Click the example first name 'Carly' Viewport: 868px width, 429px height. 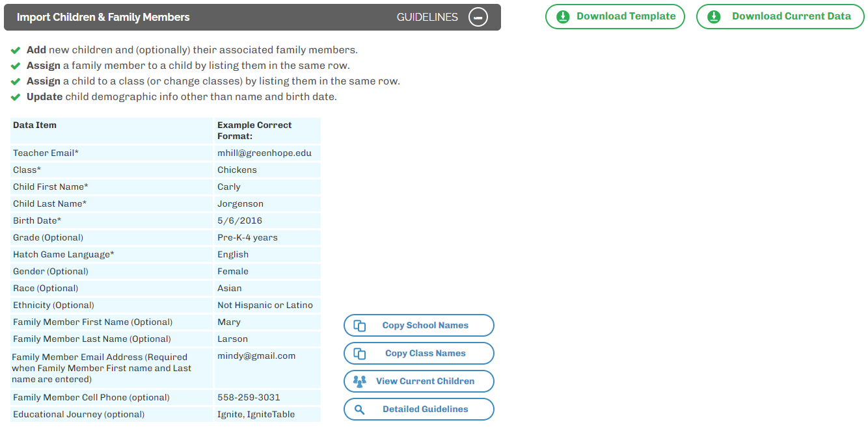pyautogui.click(x=229, y=187)
